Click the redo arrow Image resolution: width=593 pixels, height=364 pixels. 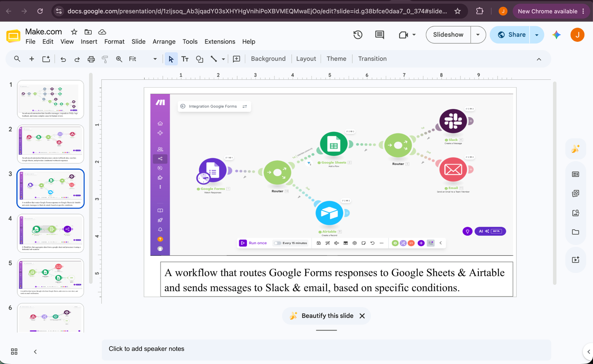pyautogui.click(x=77, y=59)
